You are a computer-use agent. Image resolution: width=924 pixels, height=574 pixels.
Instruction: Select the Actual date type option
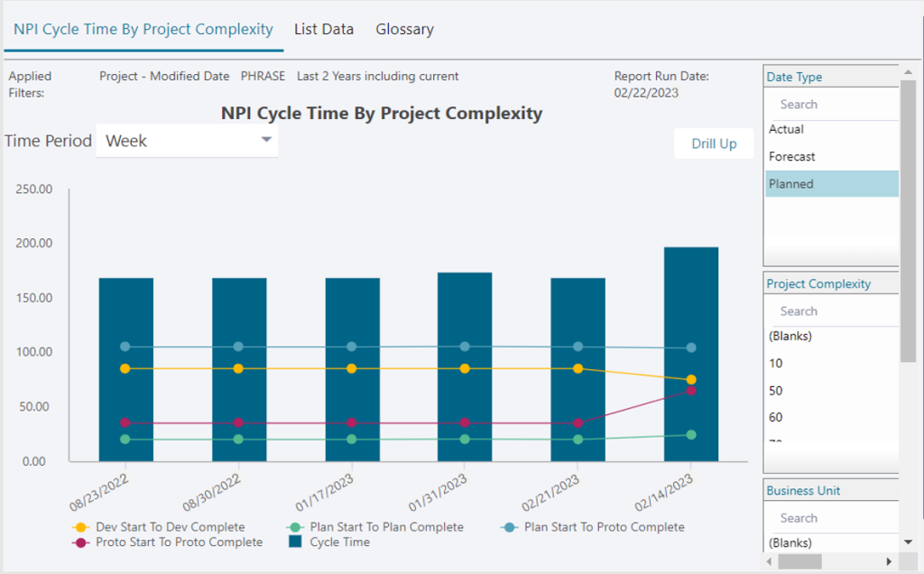point(831,129)
